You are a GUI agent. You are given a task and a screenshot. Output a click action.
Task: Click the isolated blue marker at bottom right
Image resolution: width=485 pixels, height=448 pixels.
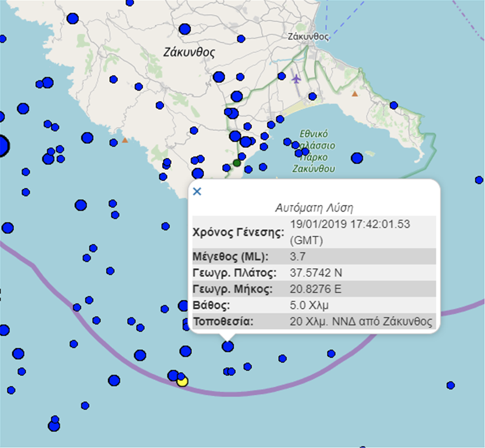click(451, 385)
